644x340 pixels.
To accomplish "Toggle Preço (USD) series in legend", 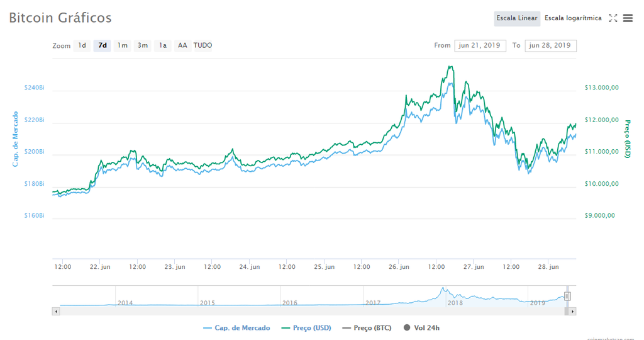I will coord(306,328).
